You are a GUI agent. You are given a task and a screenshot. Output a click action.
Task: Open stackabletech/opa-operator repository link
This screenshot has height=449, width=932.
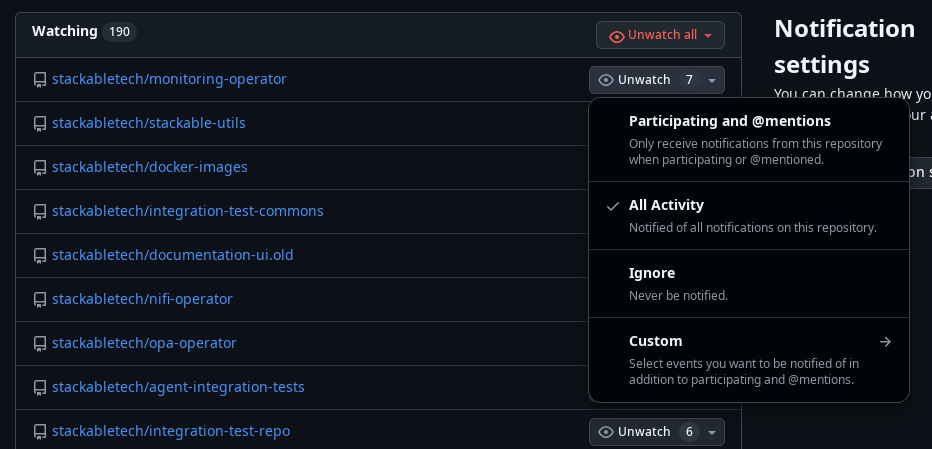144,343
